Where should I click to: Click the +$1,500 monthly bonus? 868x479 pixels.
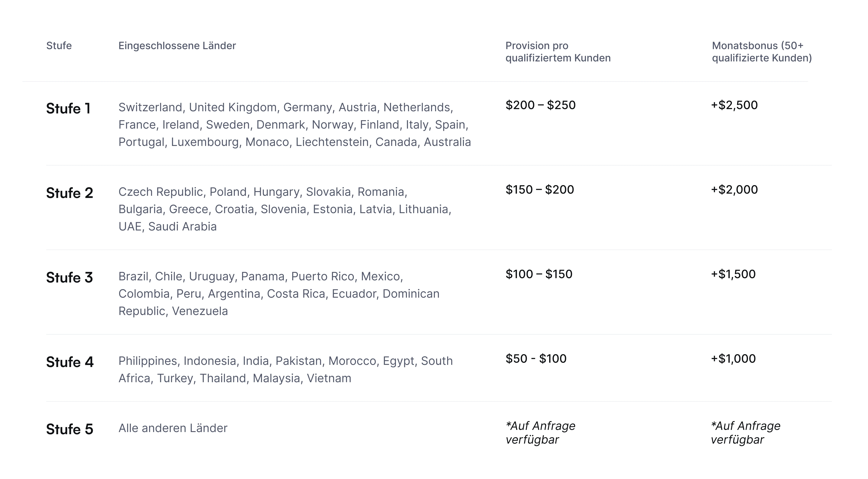[x=733, y=274]
